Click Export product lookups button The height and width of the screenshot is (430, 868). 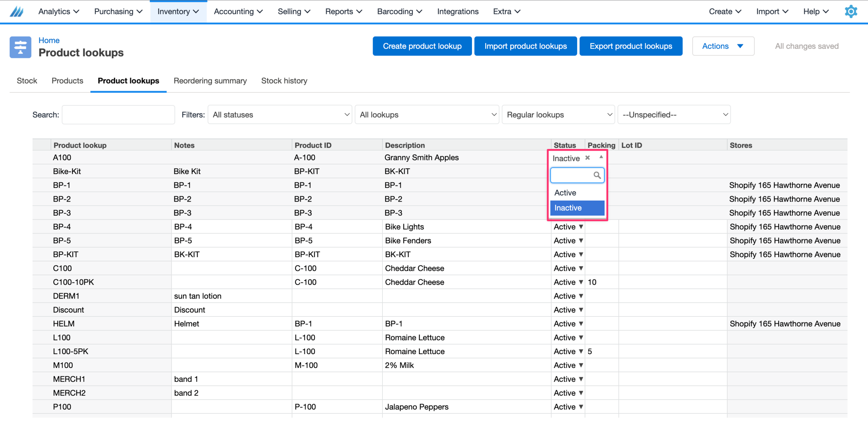[631, 46]
